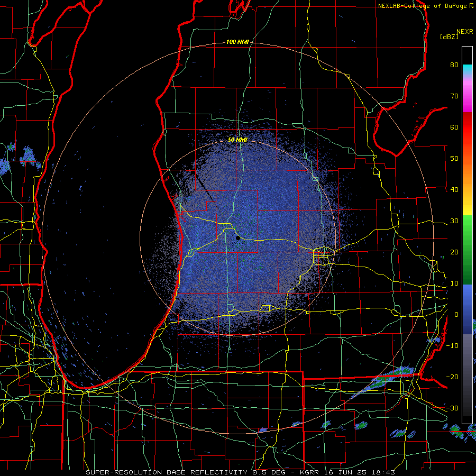Click the dBZ unit label above color bar

coord(449,37)
